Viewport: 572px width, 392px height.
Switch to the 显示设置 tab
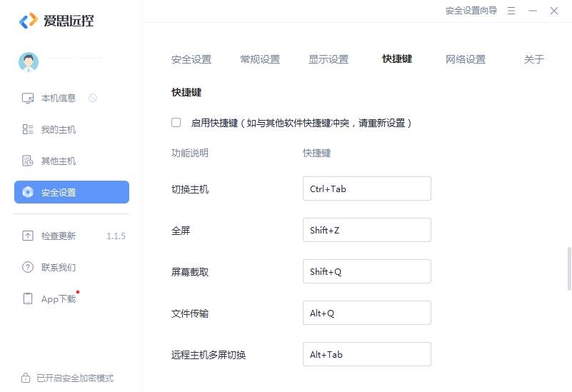coord(328,59)
